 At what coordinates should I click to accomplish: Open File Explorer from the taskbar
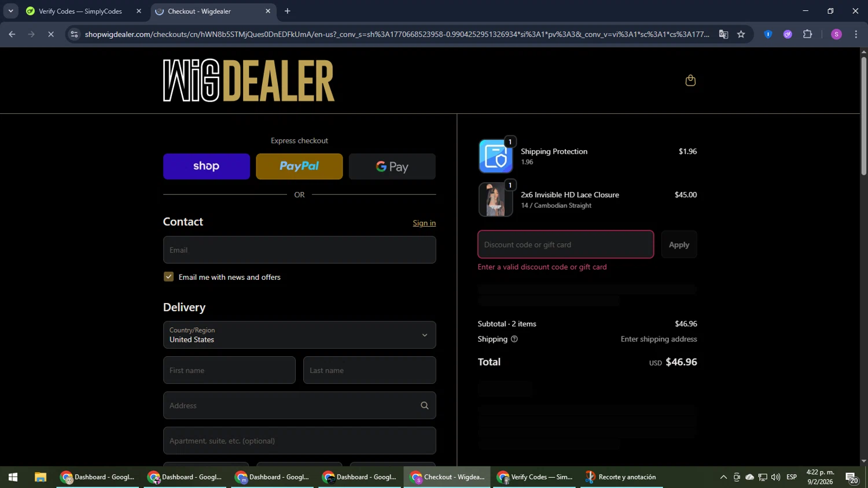[x=40, y=477]
